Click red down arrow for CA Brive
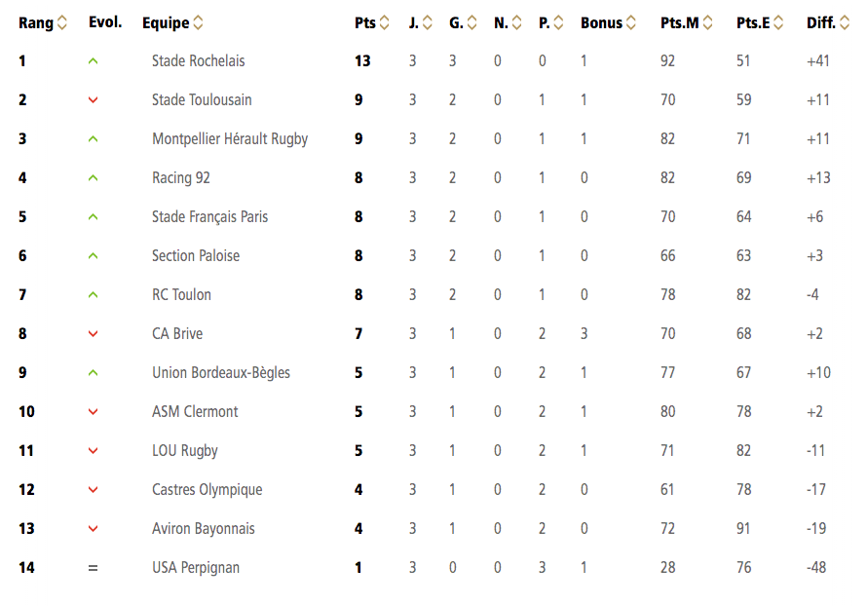Screen dimensions: 868x606 pos(93,334)
